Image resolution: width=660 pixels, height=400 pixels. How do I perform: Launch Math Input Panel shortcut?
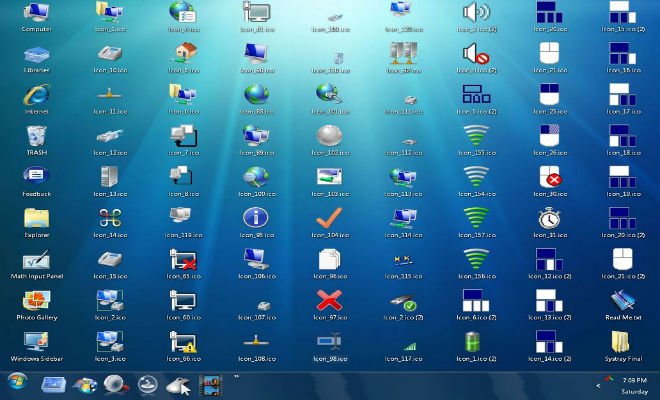coord(37,260)
